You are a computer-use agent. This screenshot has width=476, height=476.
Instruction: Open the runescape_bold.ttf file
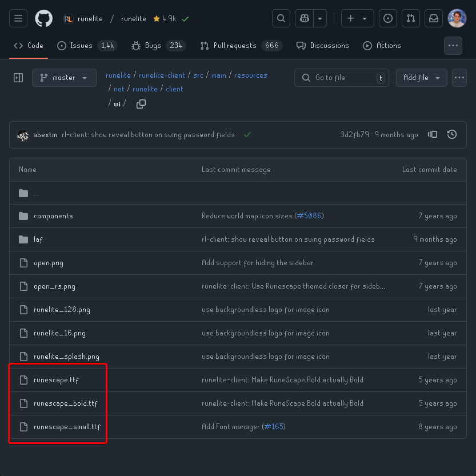pyautogui.click(x=66, y=403)
